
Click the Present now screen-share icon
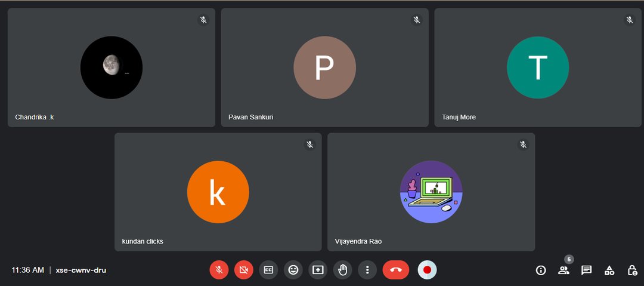click(x=318, y=270)
